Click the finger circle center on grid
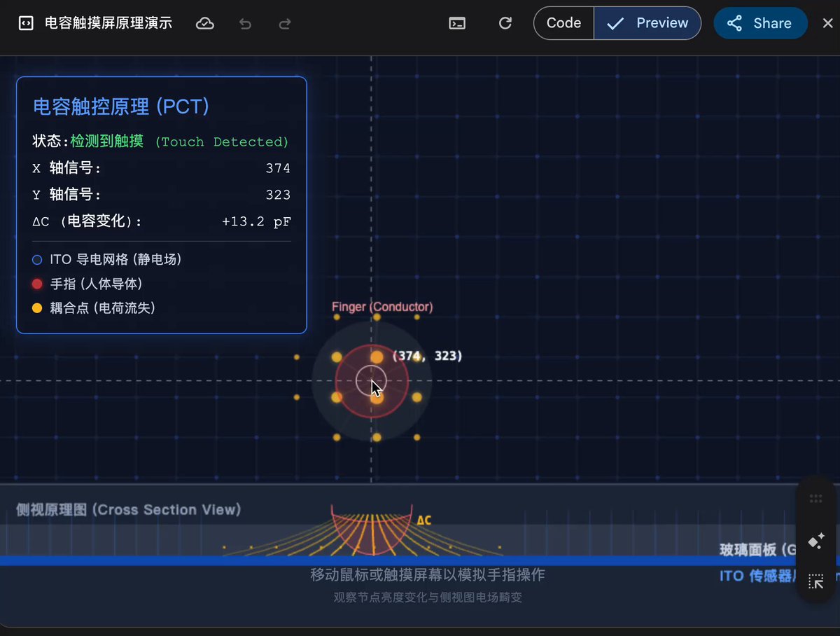 click(x=371, y=381)
